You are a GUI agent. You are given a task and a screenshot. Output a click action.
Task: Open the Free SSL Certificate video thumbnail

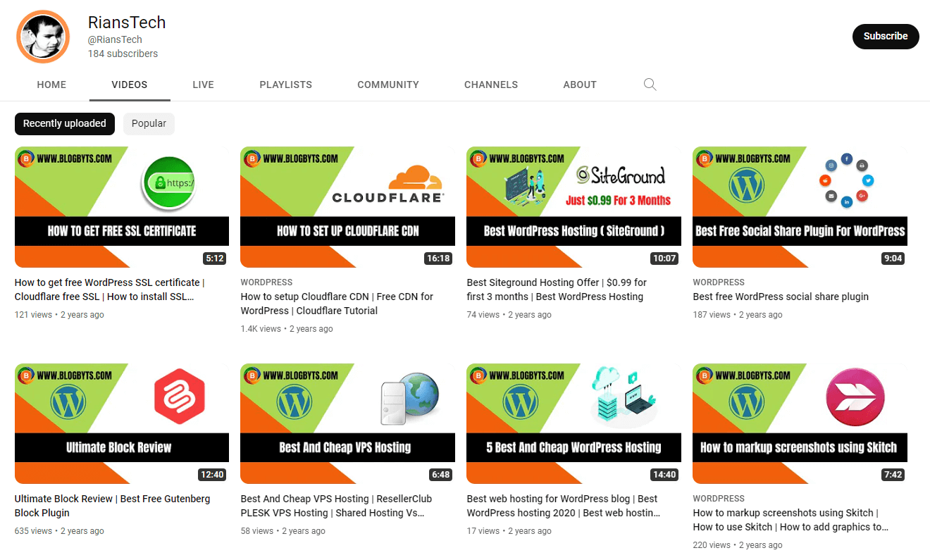pos(122,207)
